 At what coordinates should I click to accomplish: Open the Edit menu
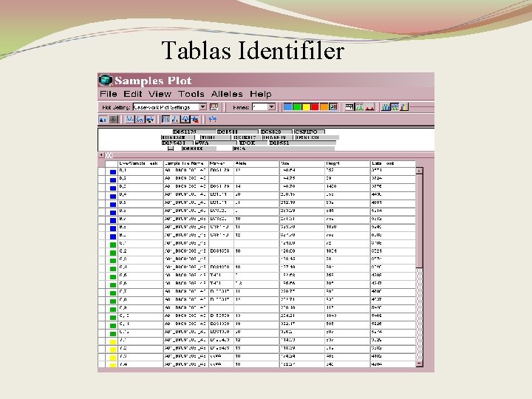click(132, 94)
